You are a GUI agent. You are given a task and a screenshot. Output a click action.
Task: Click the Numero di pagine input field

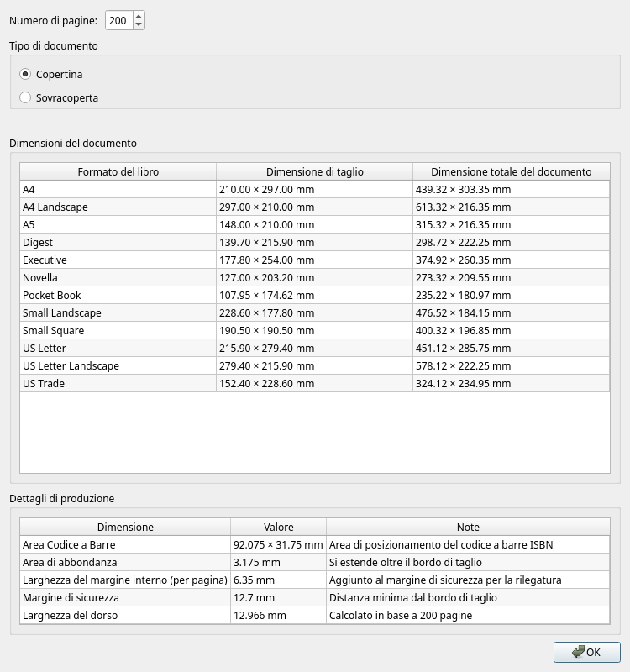point(119,20)
